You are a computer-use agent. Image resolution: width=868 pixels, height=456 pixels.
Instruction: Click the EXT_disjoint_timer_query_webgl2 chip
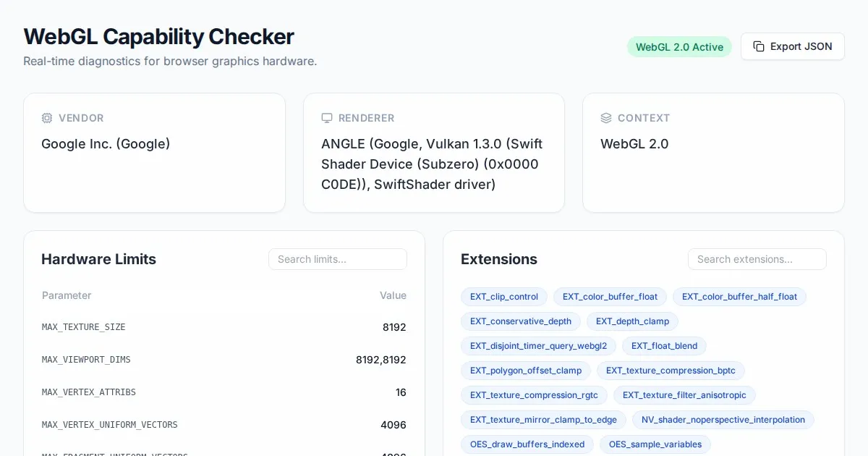point(538,346)
